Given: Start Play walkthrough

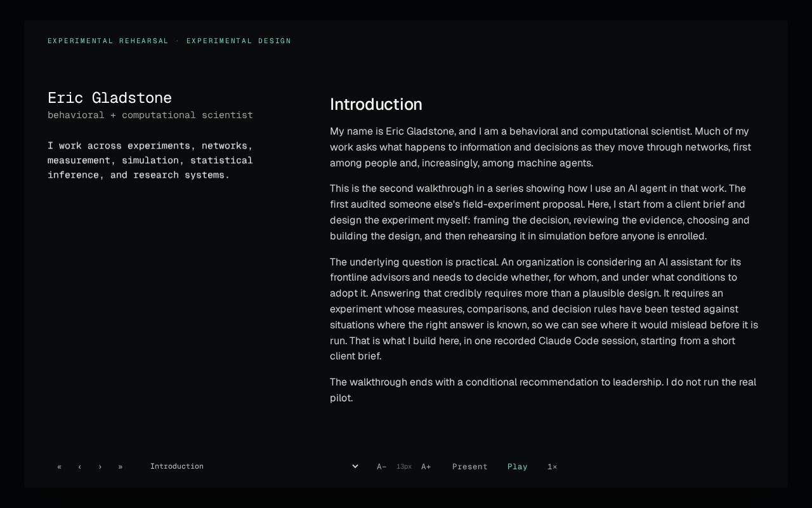Looking at the screenshot, I should click(518, 467).
